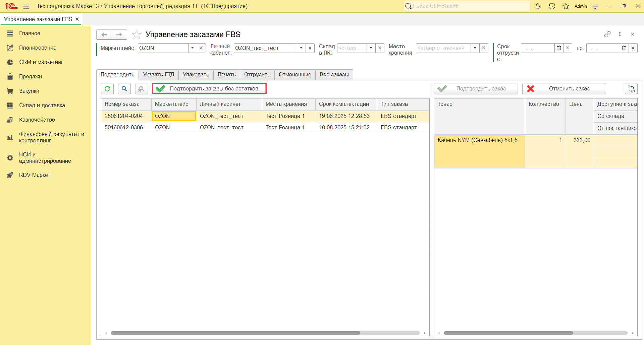Click the Отменить заказ button

[x=564, y=88]
